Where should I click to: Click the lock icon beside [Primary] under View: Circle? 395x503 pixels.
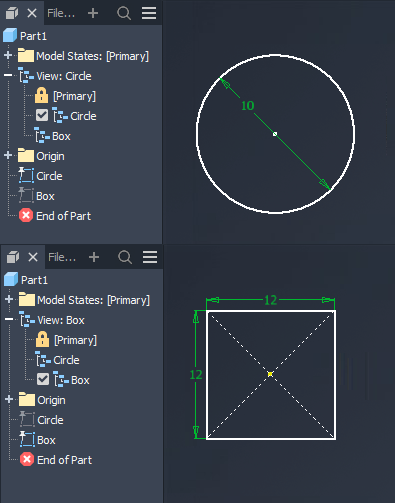tap(41, 95)
